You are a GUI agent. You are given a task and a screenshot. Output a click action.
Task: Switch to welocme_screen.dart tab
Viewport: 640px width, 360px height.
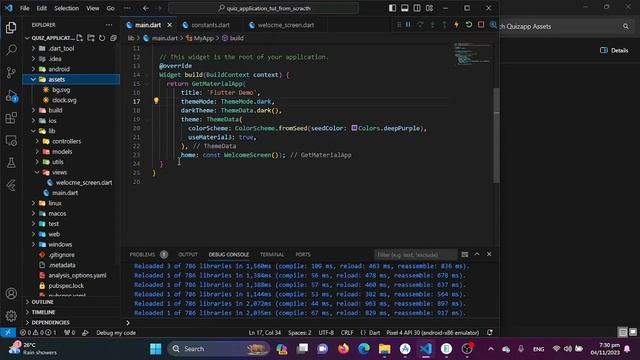pyautogui.click(x=286, y=25)
